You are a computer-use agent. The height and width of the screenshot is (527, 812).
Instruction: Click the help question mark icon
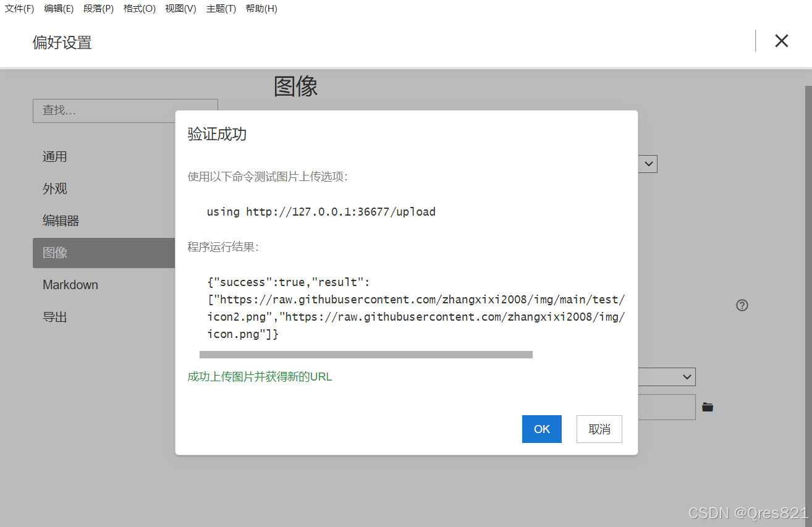pos(742,305)
